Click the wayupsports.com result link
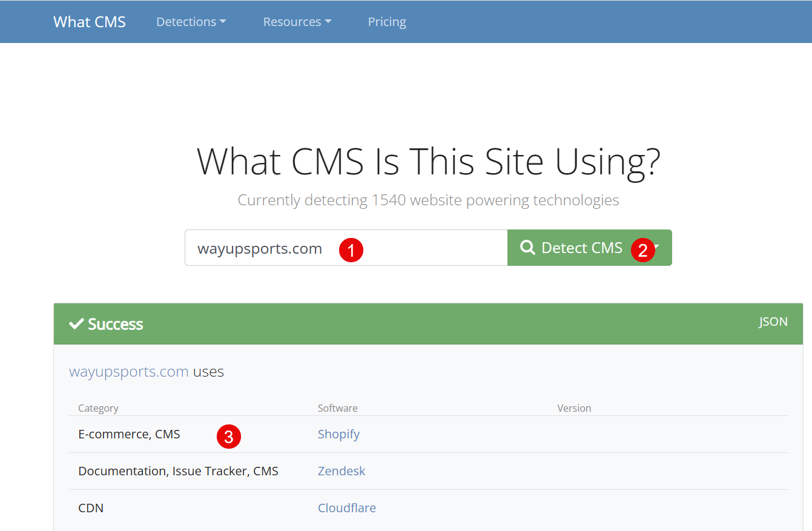This screenshot has width=812, height=531. (128, 371)
